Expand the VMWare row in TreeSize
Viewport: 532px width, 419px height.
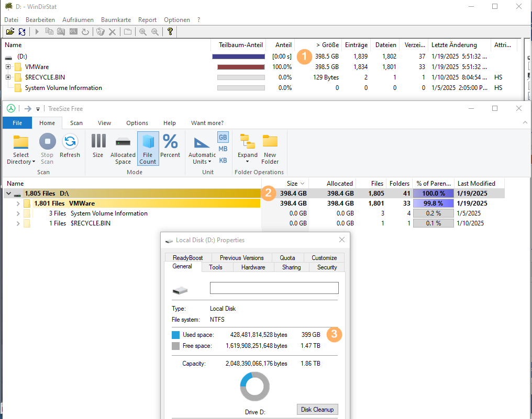coord(18,203)
